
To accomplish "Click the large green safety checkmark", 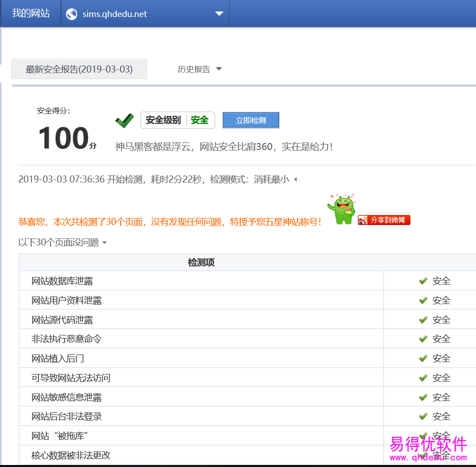I will pos(125,120).
